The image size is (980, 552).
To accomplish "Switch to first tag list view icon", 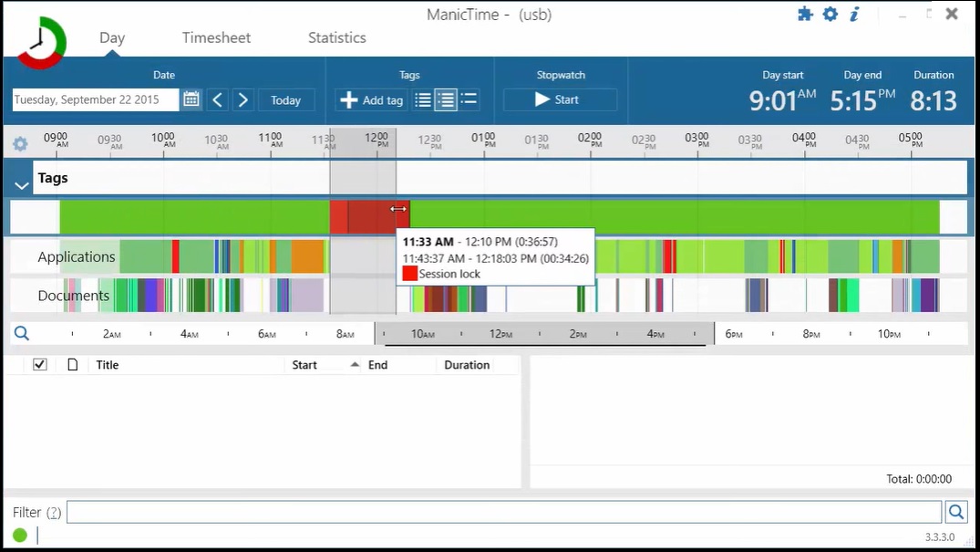I will (422, 99).
